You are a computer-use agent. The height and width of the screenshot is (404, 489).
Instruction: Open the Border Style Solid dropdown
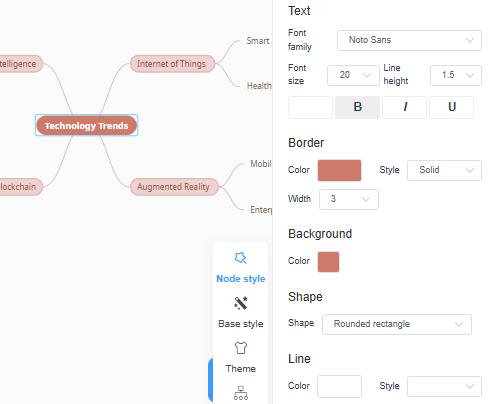point(444,170)
